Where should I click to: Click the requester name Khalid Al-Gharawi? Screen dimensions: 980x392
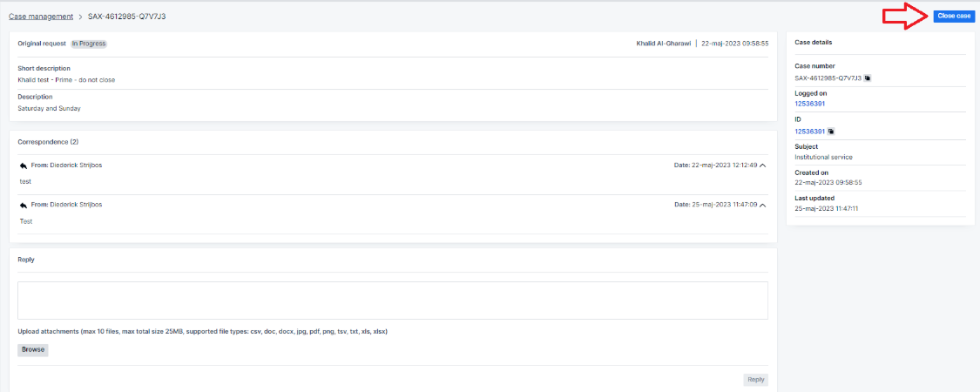[663, 43]
